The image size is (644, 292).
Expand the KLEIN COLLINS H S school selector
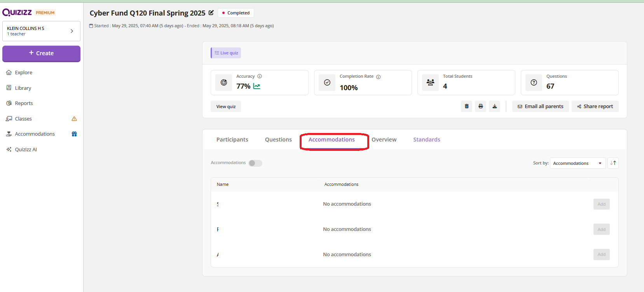tap(41, 31)
